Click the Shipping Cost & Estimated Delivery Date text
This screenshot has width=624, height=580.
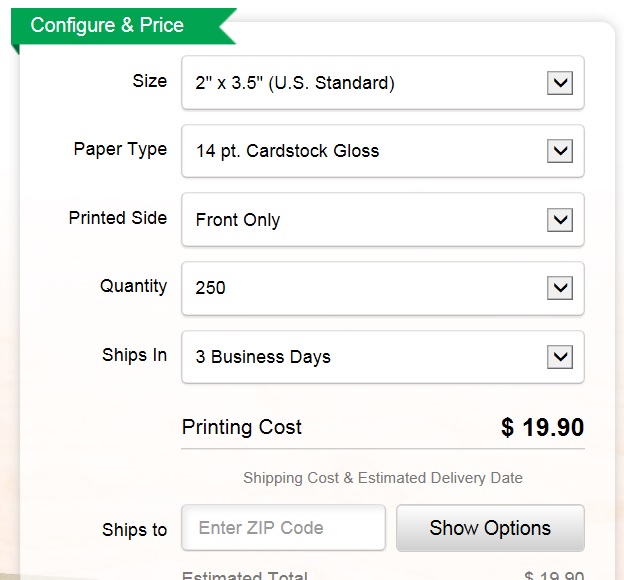click(383, 478)
